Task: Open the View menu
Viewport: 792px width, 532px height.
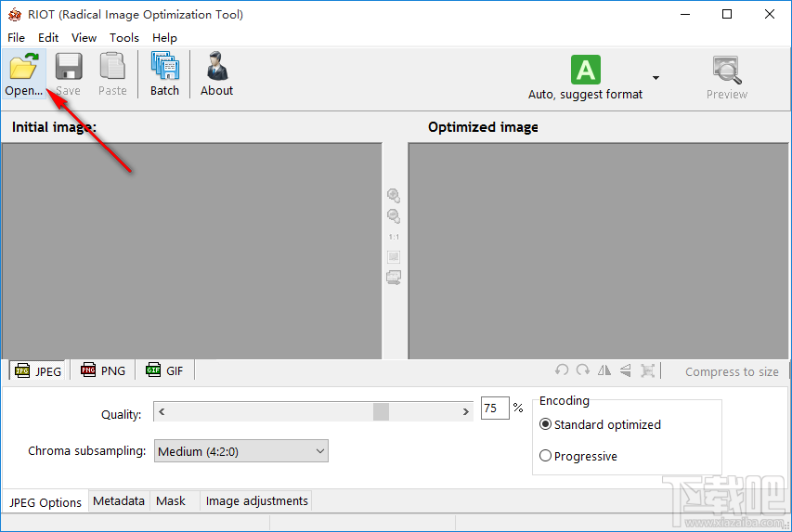Action: tap(84, 38)
